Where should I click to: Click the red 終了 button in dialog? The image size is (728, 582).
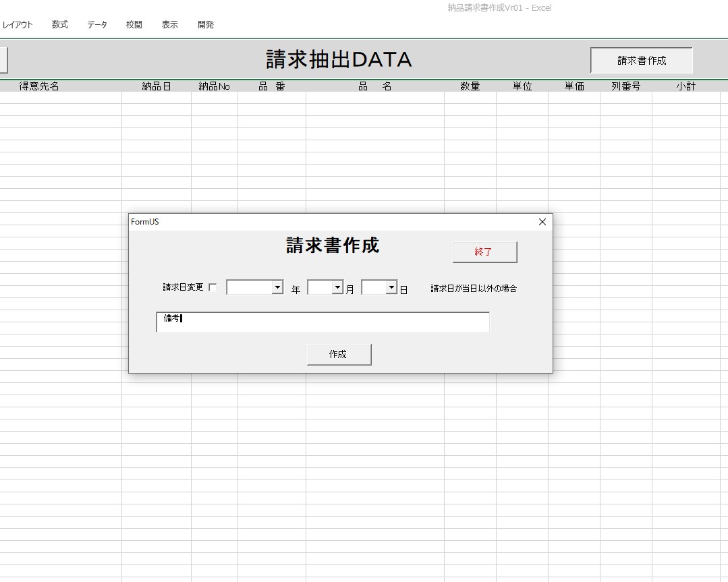pyautogui.click(x=484, y=252)
